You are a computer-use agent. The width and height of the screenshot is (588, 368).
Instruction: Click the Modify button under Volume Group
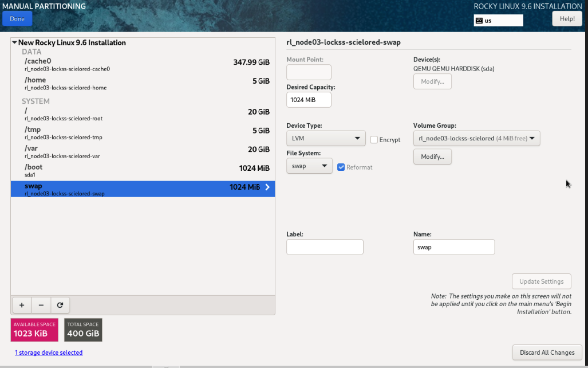tap(432, 156)
